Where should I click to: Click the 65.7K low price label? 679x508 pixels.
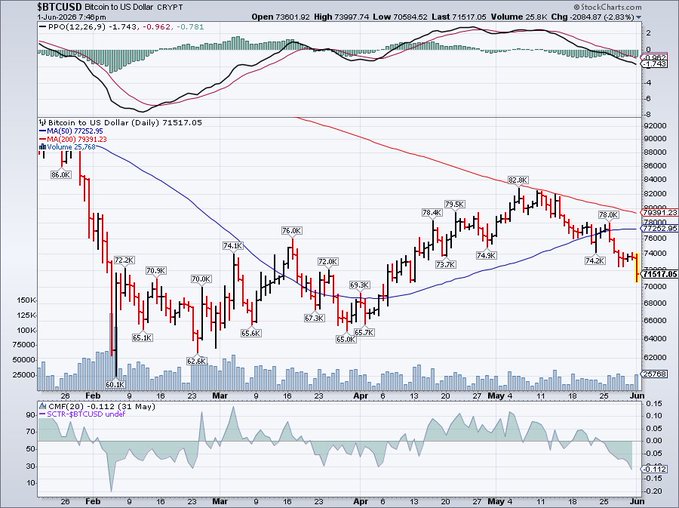[x=365, y=332]
